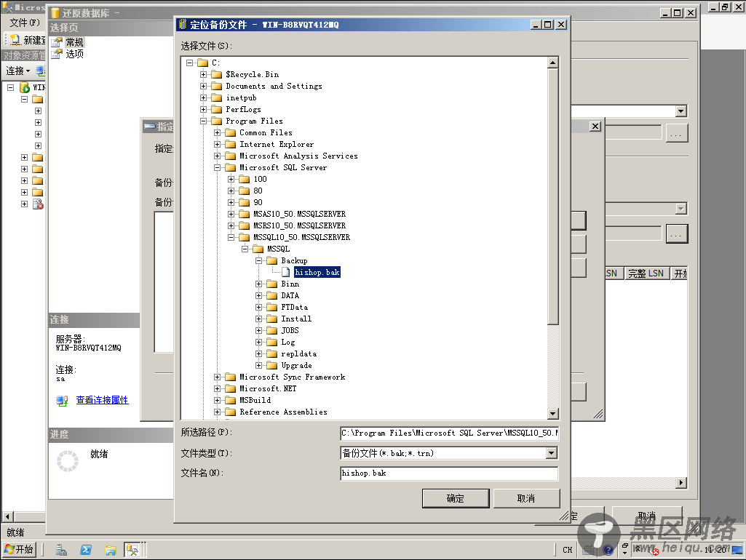Click the Program Files folder icon
Screen dimensions: 746x560
[x=216, y=121]
